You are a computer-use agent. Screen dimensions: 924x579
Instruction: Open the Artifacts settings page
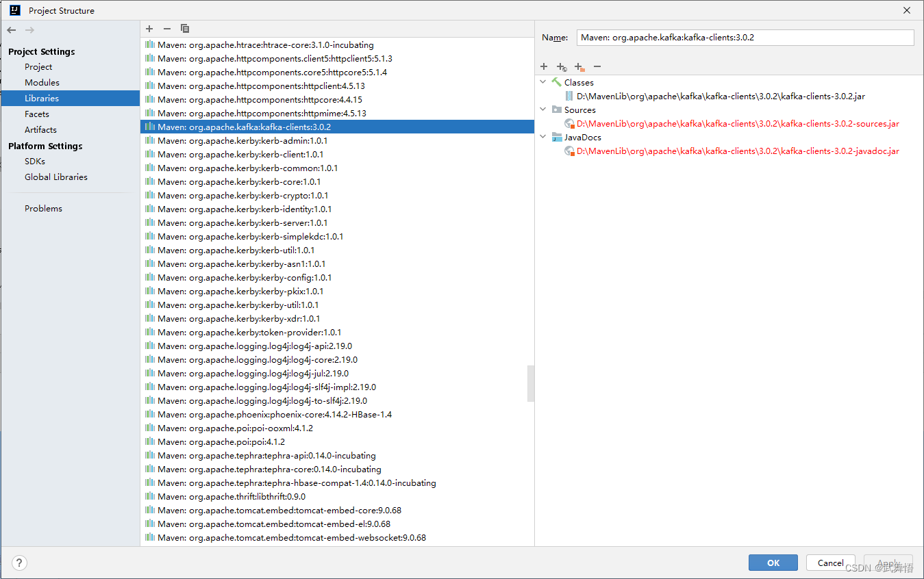(40, 129)
